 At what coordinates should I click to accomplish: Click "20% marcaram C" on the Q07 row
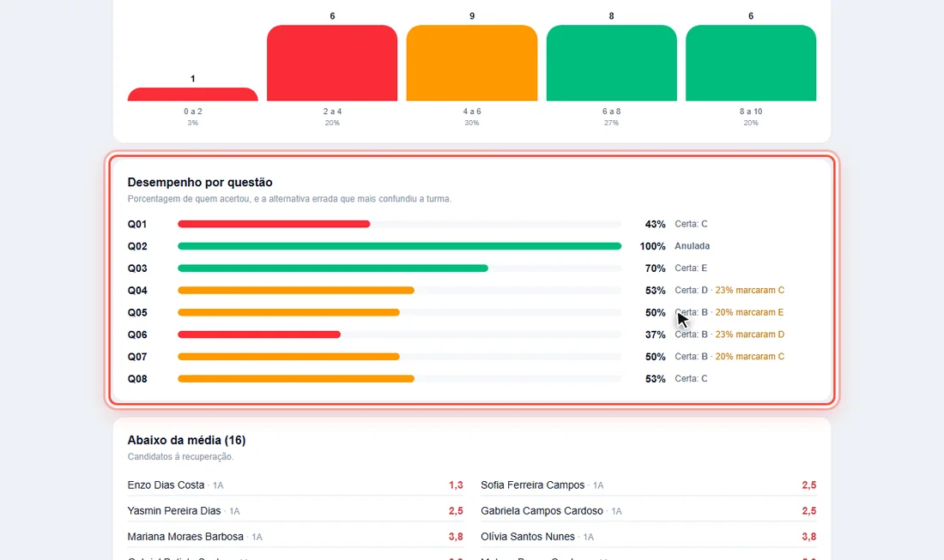tap(749, 357)
